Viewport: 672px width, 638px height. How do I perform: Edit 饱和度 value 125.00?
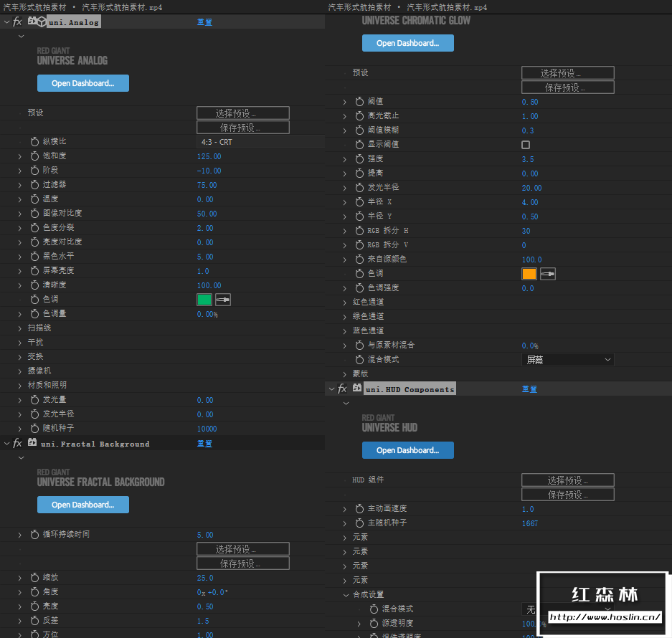point(209,156)
